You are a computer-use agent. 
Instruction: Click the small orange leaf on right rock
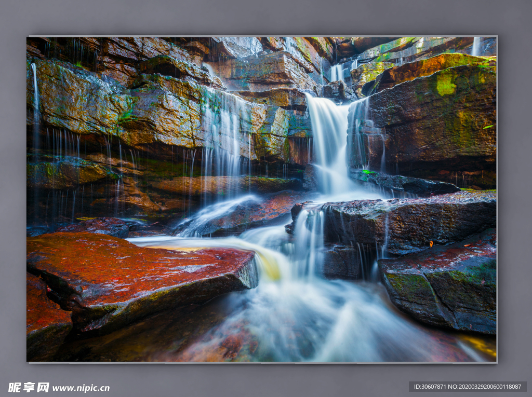(x=431, y=243)
